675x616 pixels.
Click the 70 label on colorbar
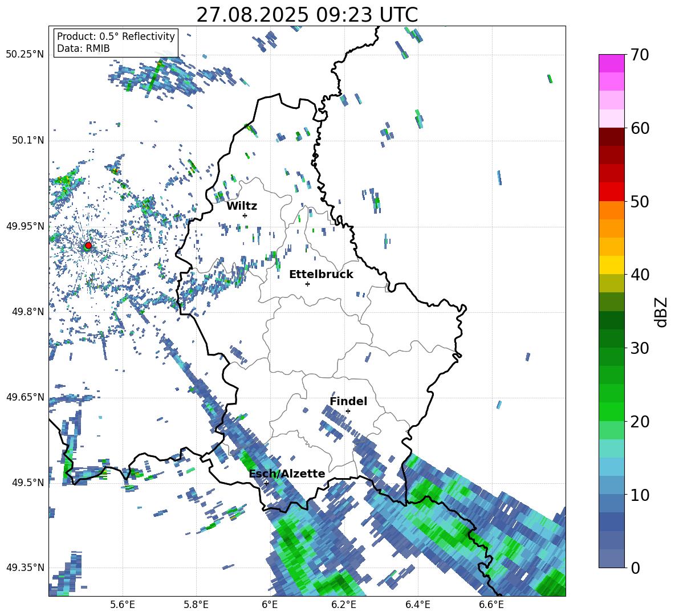pyautogui.click(x=640, y=55)
